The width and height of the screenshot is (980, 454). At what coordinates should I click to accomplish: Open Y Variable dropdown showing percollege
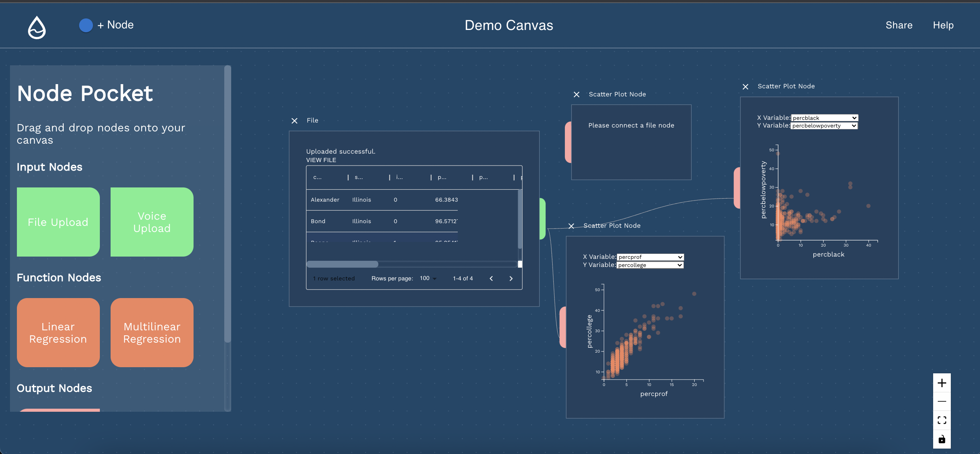pos(650,265)
